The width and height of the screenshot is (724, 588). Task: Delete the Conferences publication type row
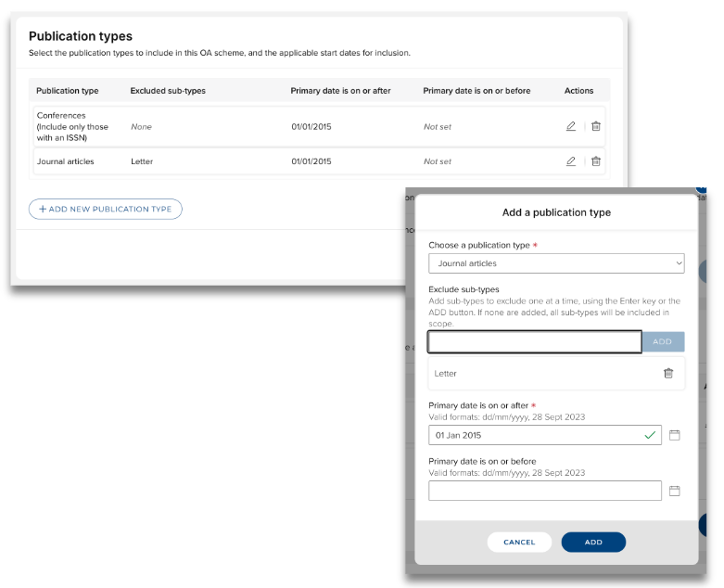596,127
